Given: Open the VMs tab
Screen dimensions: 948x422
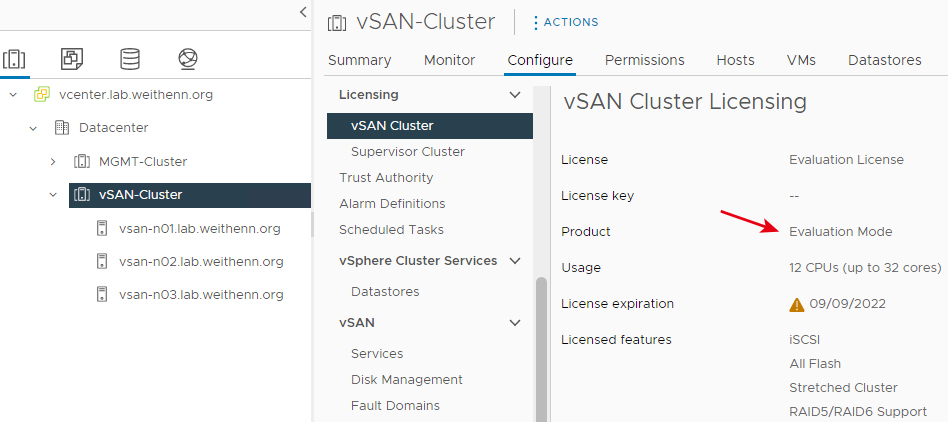Looking at the screenshot, I should pyautogui.click(x=801, y=60).
